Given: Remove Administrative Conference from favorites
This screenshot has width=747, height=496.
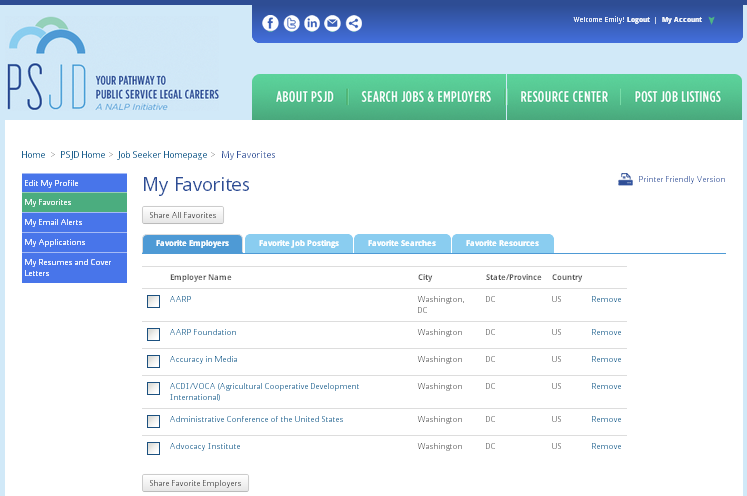Looking at the screenshot, I should [x=606, y=419].
